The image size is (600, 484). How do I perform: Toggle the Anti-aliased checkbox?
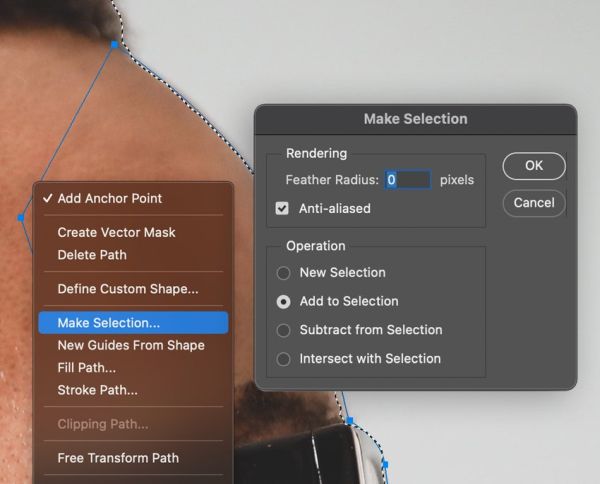tap(282, 209)
